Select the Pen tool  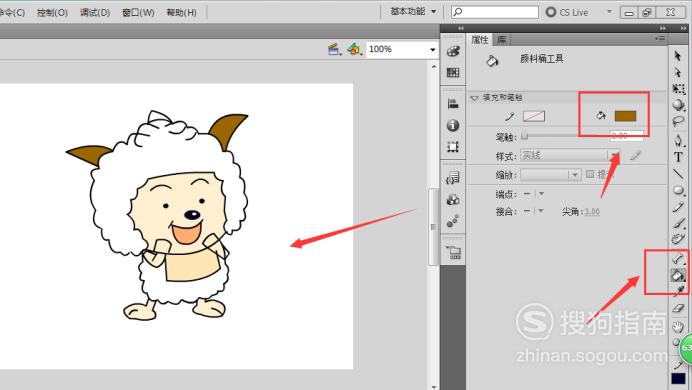(678, 140)
